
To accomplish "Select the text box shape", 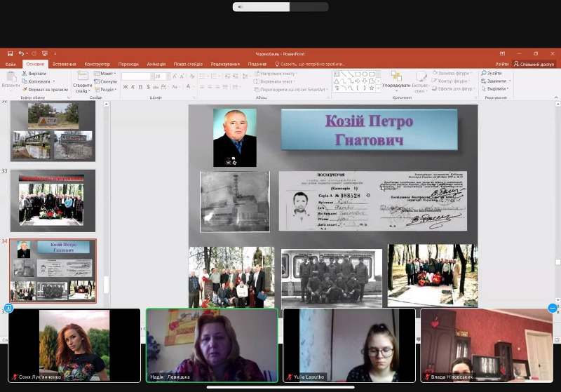I will (x=337, y=74).
